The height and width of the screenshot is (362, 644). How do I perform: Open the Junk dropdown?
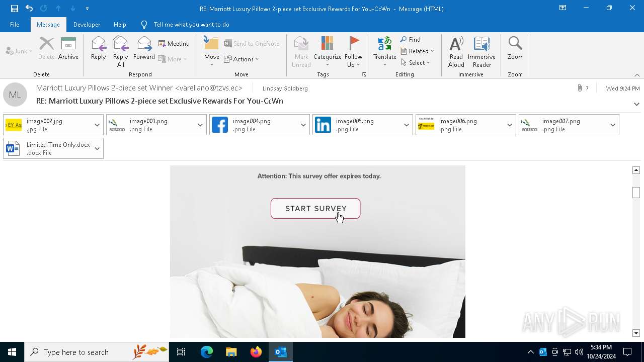coord(19,51)
